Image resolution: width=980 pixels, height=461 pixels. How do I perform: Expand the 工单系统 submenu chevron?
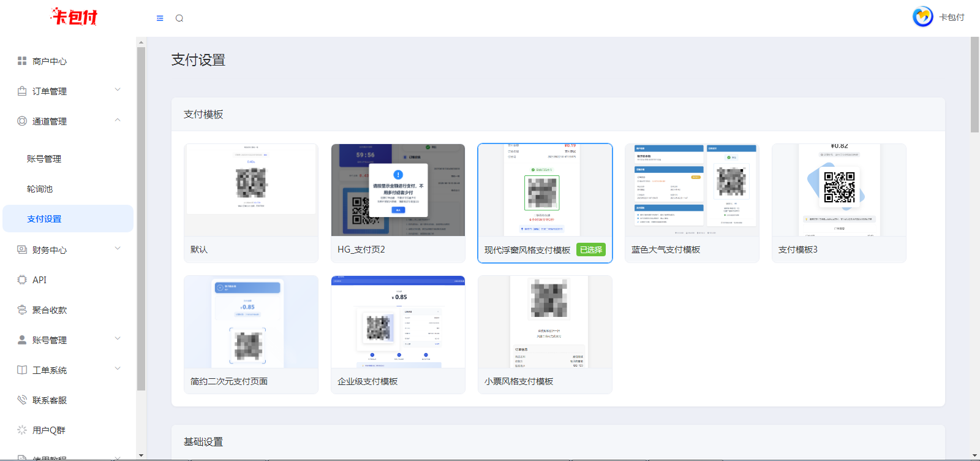118,368
